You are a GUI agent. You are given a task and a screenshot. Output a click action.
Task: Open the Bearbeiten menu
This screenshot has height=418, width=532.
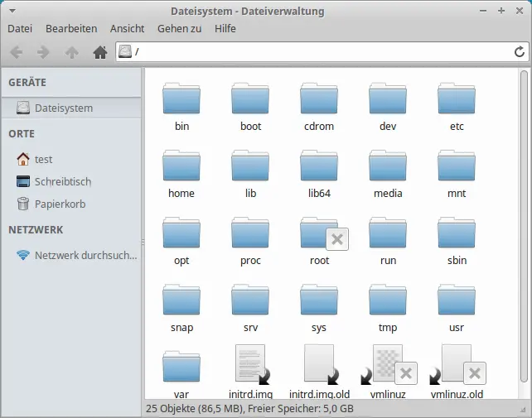(71, 28)
